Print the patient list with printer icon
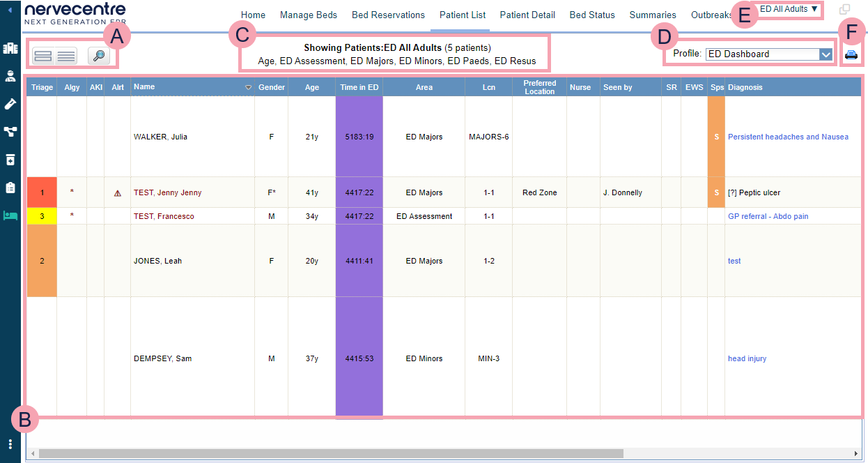Viewport: 868px width, 463px height. coord(851,55)
